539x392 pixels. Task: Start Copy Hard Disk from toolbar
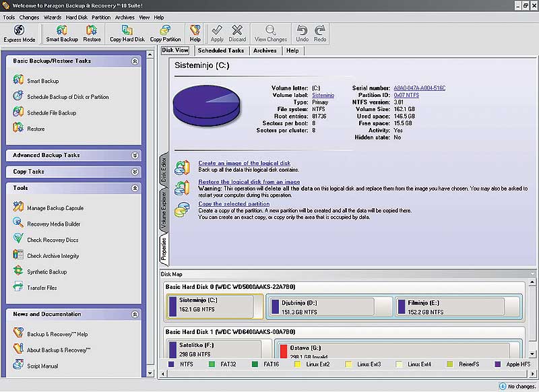click(x=127, y=33)
